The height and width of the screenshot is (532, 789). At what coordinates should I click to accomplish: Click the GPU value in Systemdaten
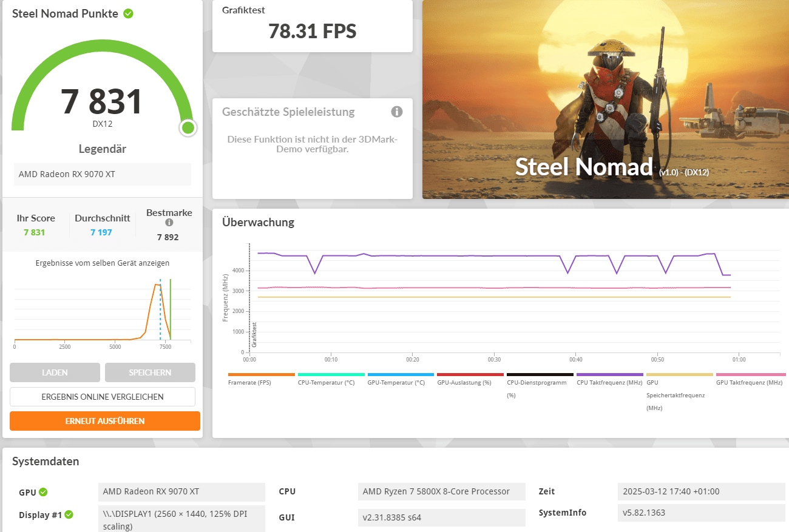(x=181, y=491)
